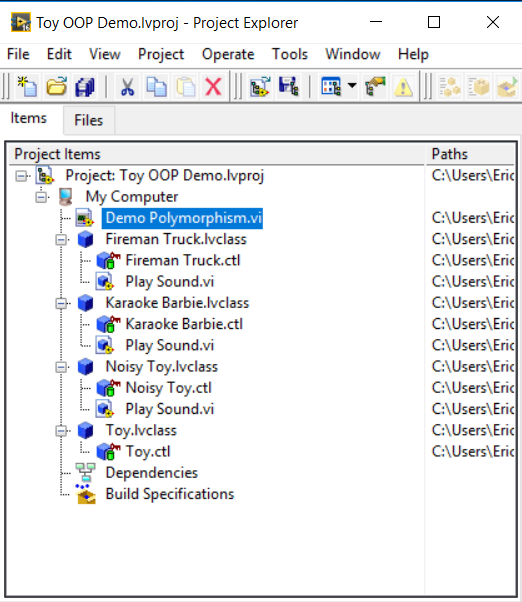Select Fireman Truck.ctl in the tree

183,260
